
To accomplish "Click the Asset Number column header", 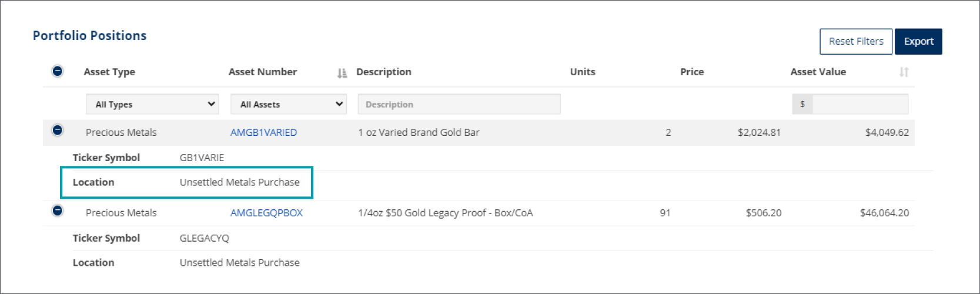I will (x=263, y=72).
